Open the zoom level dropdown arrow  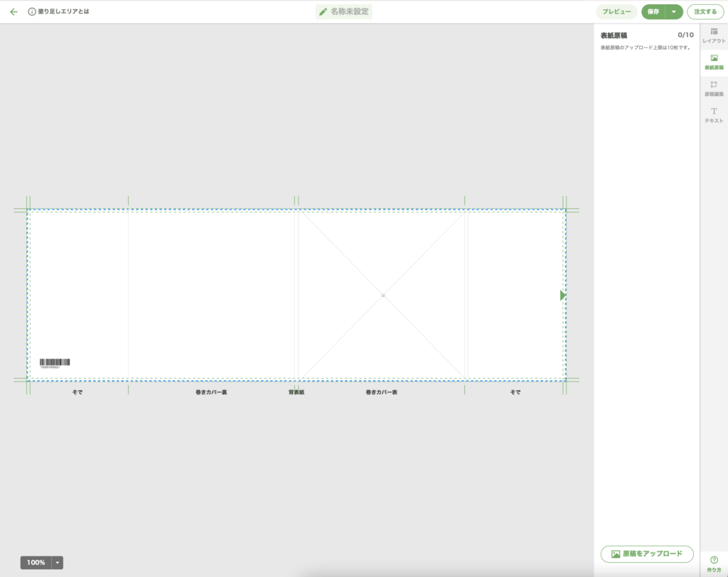58,563
